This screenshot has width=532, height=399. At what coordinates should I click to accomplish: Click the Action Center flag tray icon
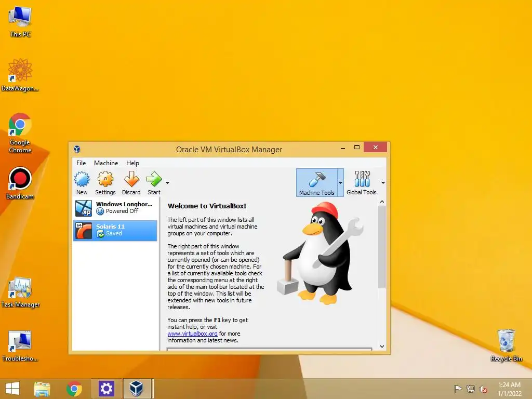pos(458,389)
